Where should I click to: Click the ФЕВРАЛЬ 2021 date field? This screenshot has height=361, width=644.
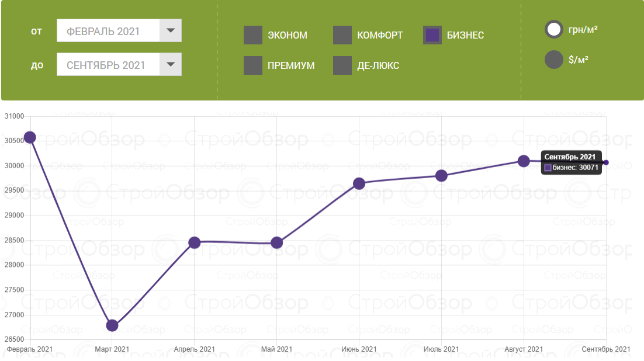pos(108,31)
